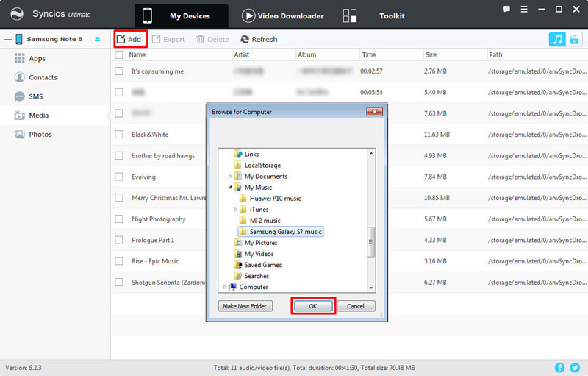
Task: Confirm with OK in browse dialog
Action: [313, 306]
